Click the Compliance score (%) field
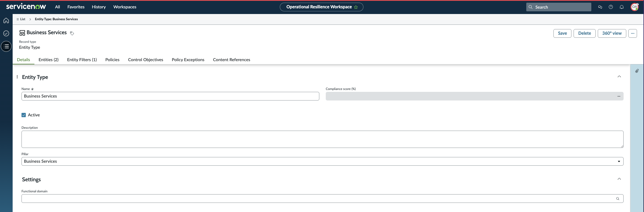 click(475, 96)
